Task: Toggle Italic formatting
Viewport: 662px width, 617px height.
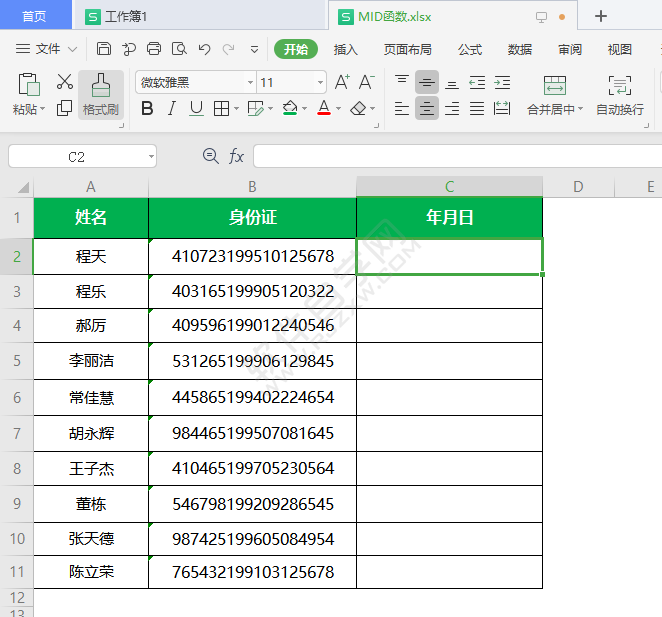Action: point(171,109)
